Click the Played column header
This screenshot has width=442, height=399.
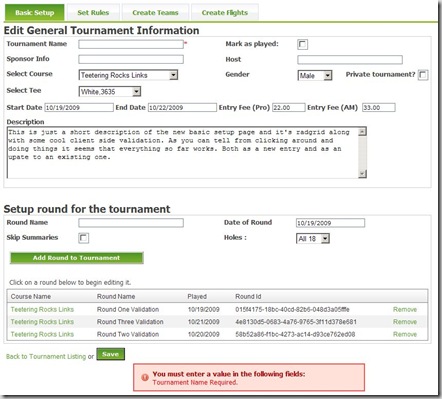point(197,296)
